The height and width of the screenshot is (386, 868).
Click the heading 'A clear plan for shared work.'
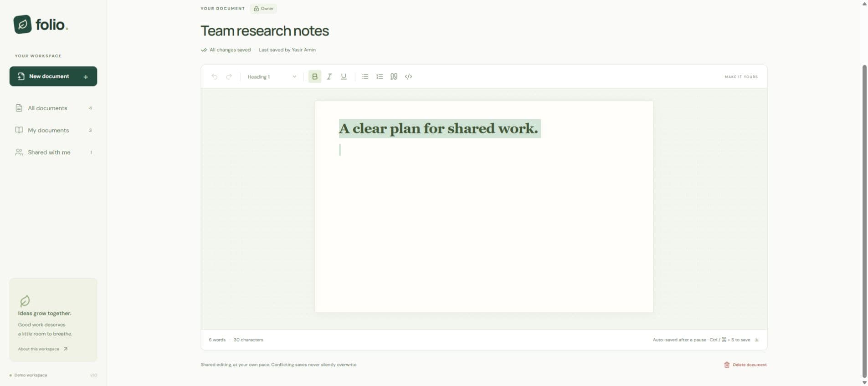click(x=438, y=128)
